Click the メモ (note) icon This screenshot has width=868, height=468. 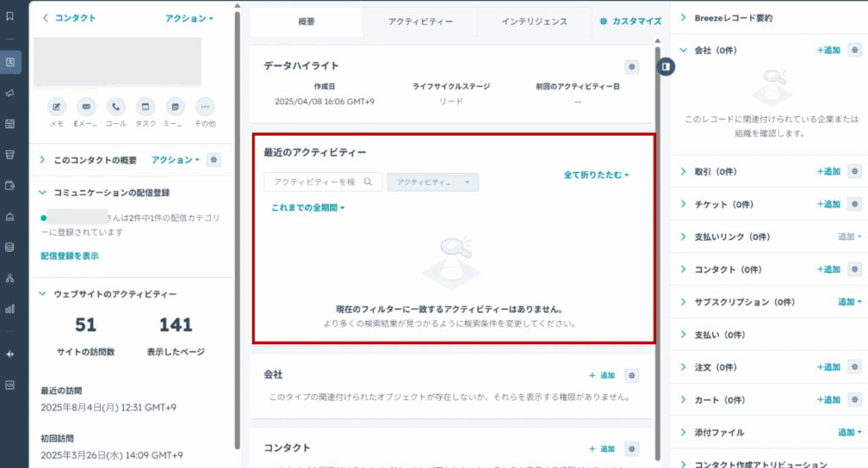(57, 107)
